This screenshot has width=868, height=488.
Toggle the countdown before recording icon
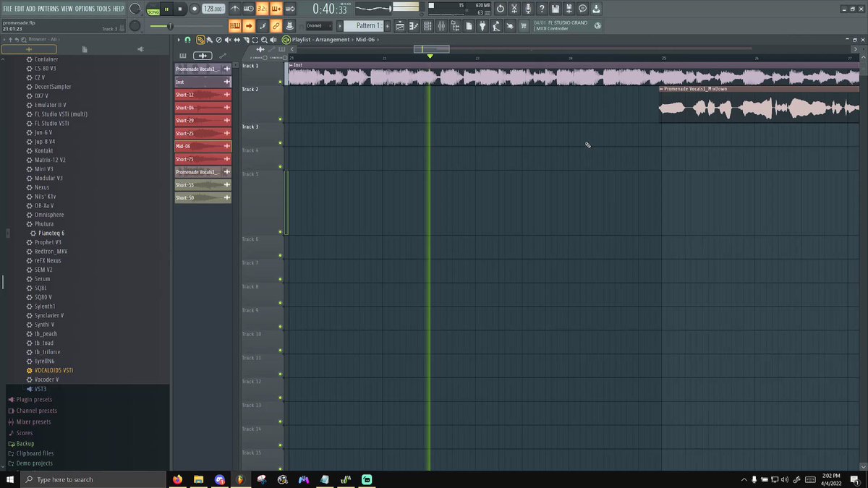tap(263, 9)
